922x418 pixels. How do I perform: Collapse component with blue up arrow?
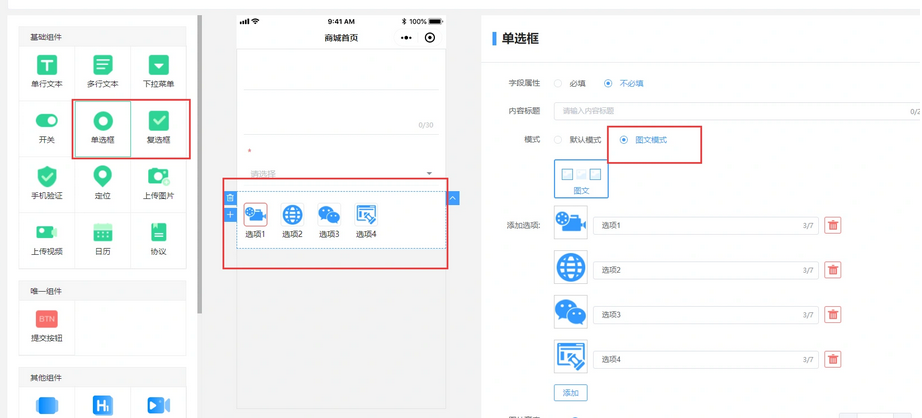pyautogui.click(x=453, y=198)
